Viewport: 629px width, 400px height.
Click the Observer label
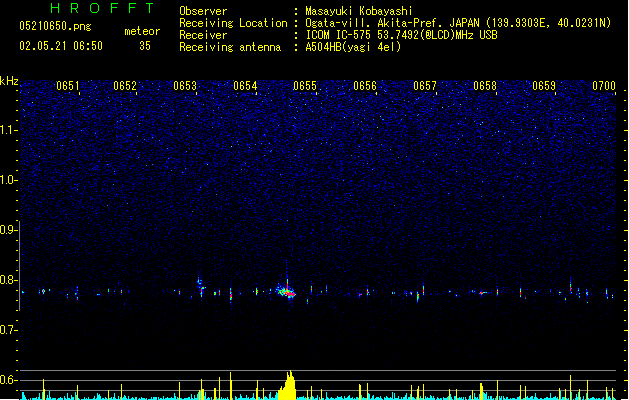coord(203,11)
